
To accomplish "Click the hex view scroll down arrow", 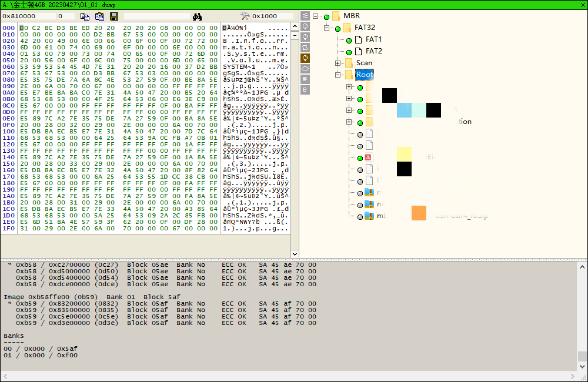I will click(x=295, y=254).
